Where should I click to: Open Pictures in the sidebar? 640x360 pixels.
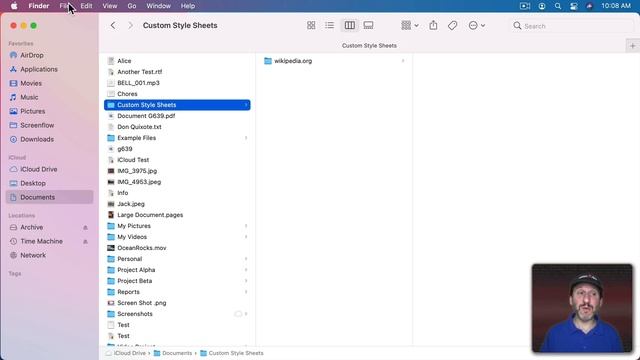(x=33, y=111)
